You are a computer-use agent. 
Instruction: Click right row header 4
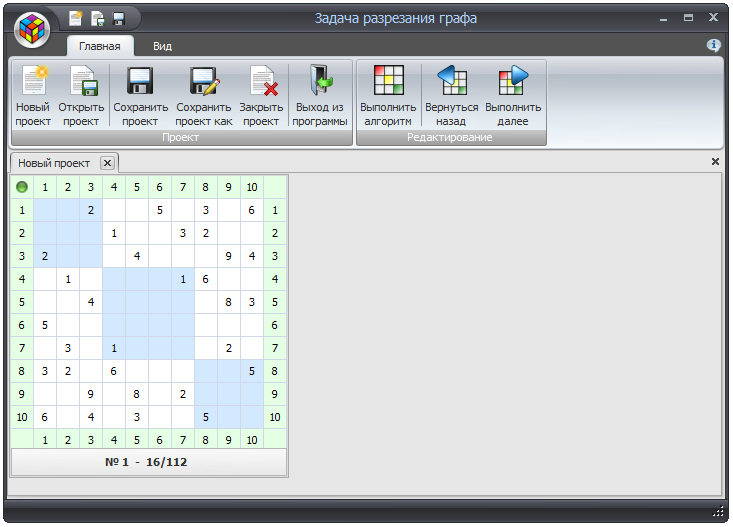(x=275, y=279)
